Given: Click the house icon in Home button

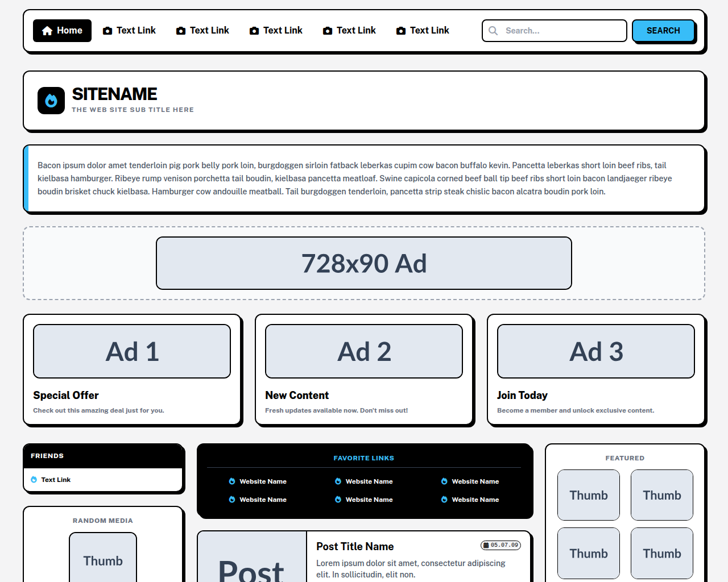Looking at the screenshot, I should pyautogui.click(x=47, y=31).
